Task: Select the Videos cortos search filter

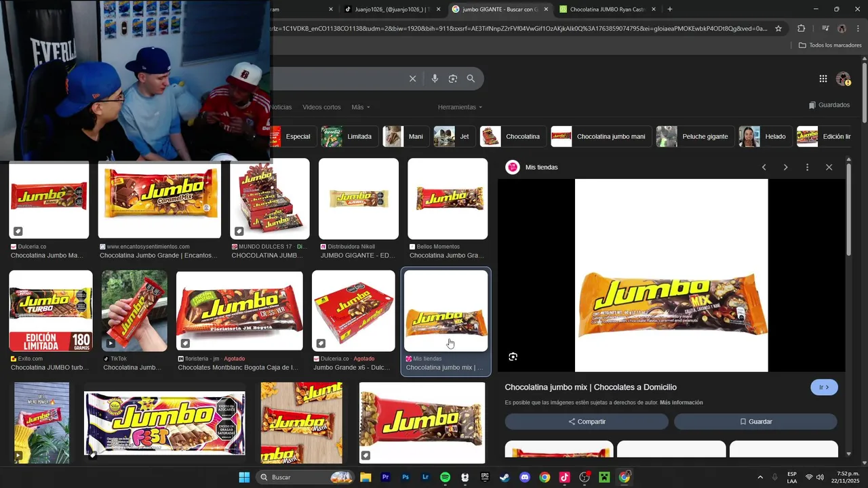Action: click(x=321, y=107)
